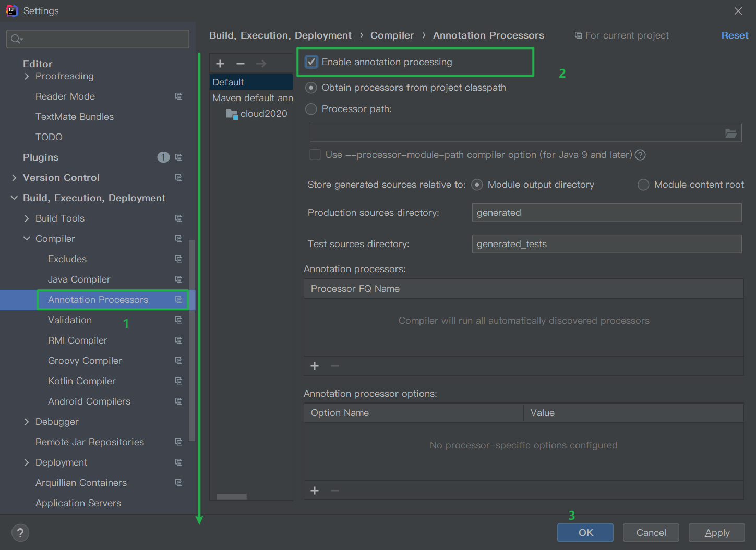
Task: Select Module output directory radio button
Action: click(477, 185)
